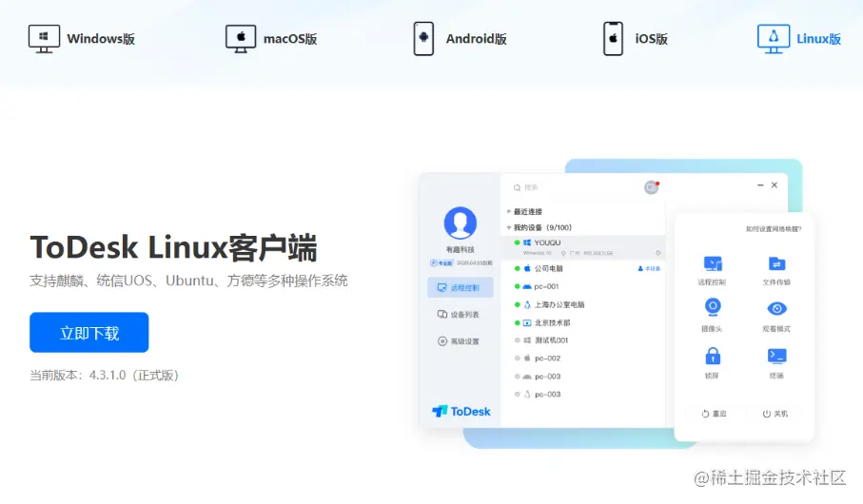Click the user avatar above 有趣科技
Screen dimensions: 863x504
[x=461, y=223]
